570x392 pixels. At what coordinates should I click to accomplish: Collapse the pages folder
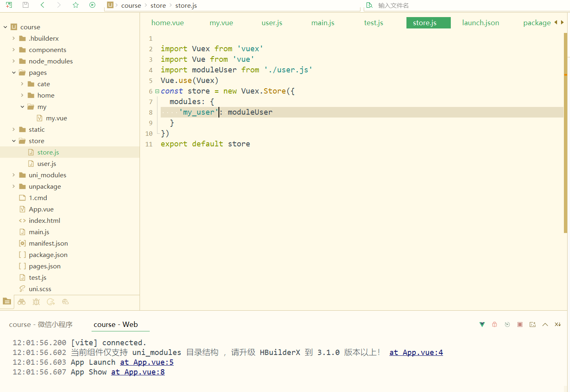tap(13, 72)
